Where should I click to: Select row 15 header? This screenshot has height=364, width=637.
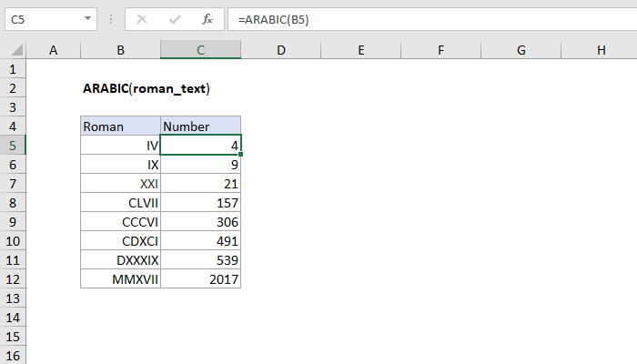pyautogui.click(x=13, y=337)
